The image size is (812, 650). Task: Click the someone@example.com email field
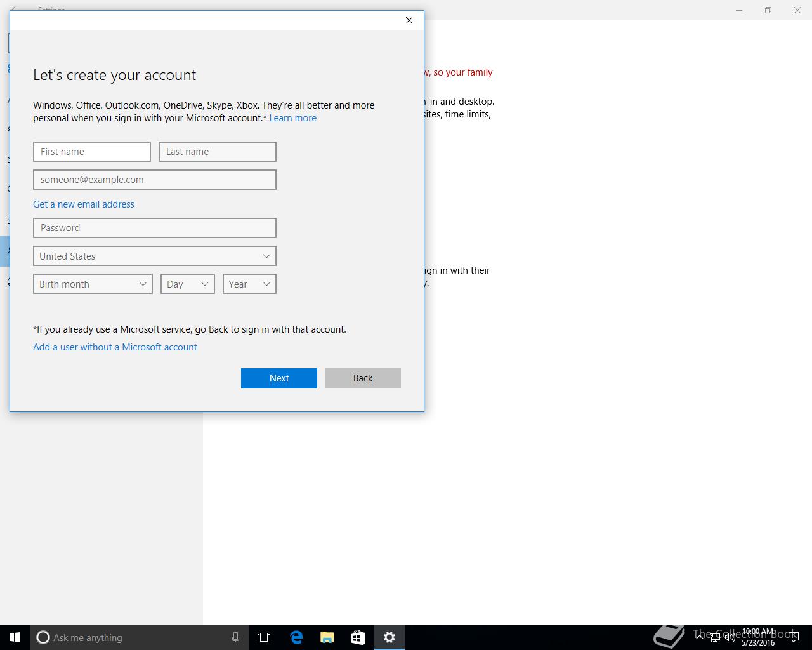(x=155, y=180)
